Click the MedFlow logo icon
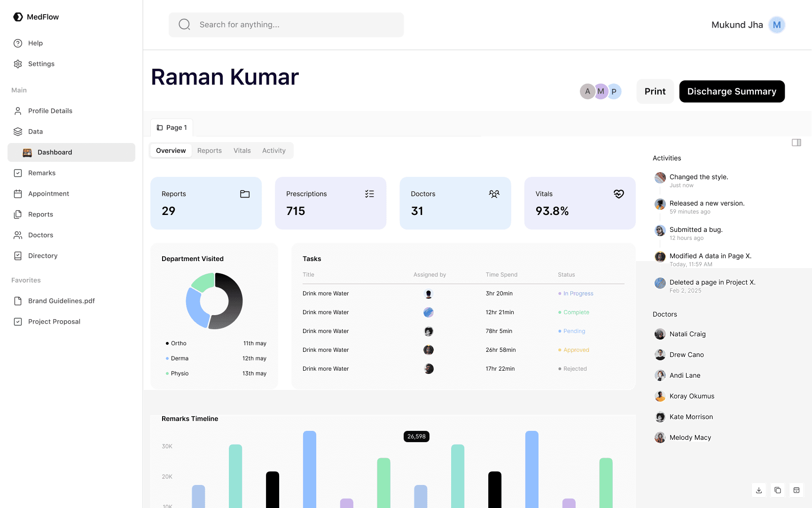 pos(18,17)
